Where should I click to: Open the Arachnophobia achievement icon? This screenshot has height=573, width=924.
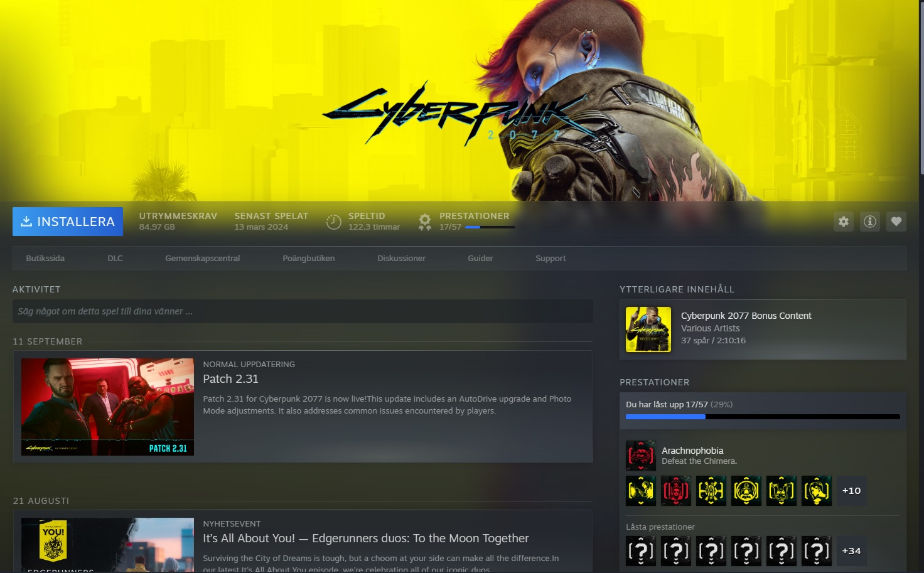point(641,456)
